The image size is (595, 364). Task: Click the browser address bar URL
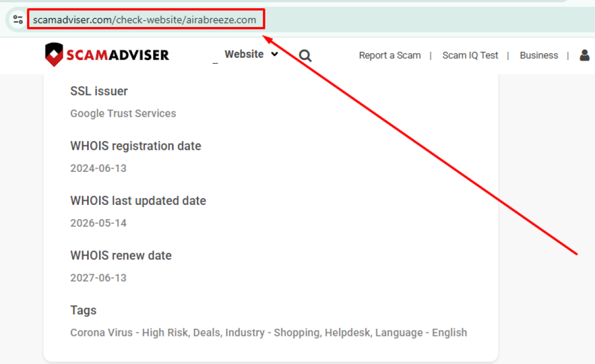coord(144,20)
